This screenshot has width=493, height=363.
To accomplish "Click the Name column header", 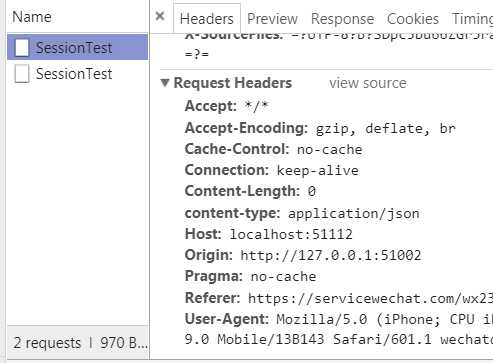I will tap(32, 17).
